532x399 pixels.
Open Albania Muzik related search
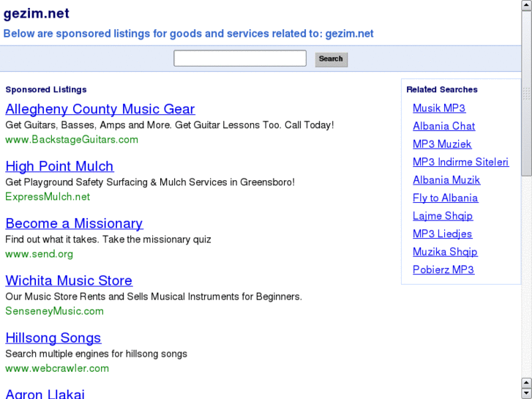(x=446, y=180)
